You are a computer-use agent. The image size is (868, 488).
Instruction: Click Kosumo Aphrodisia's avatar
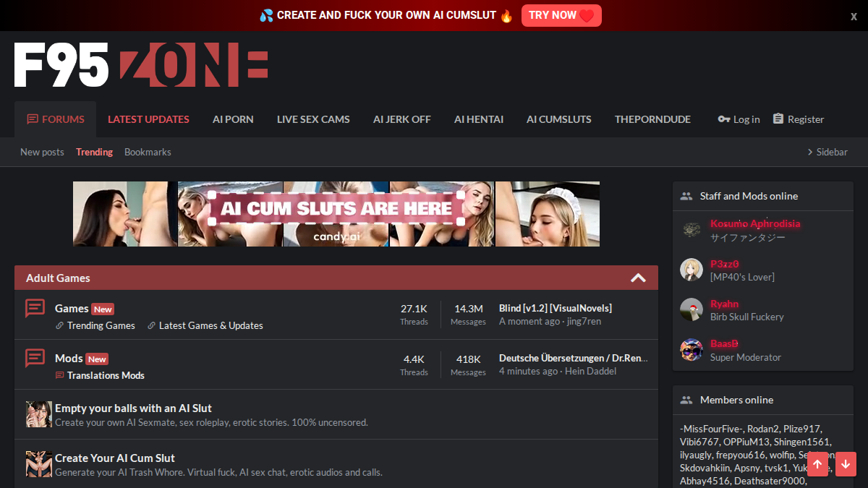(692, 230)
